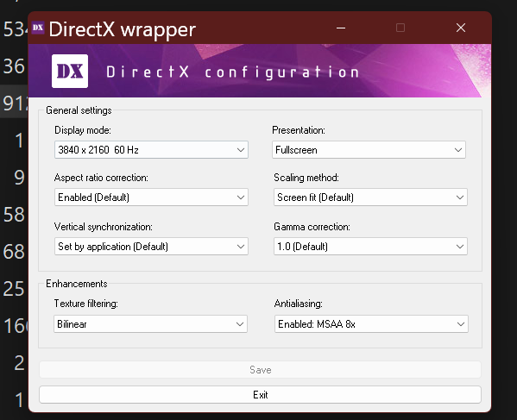Viewport: 517px width, 420px height.
Task: Close the DirectX wrapper window
Action: 461,28
